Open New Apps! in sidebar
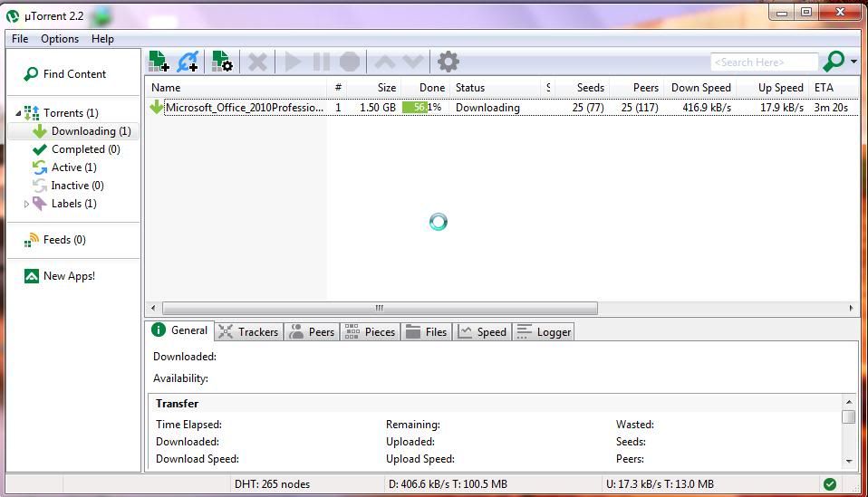Screen dimensions: 868x497 (69, 276)
